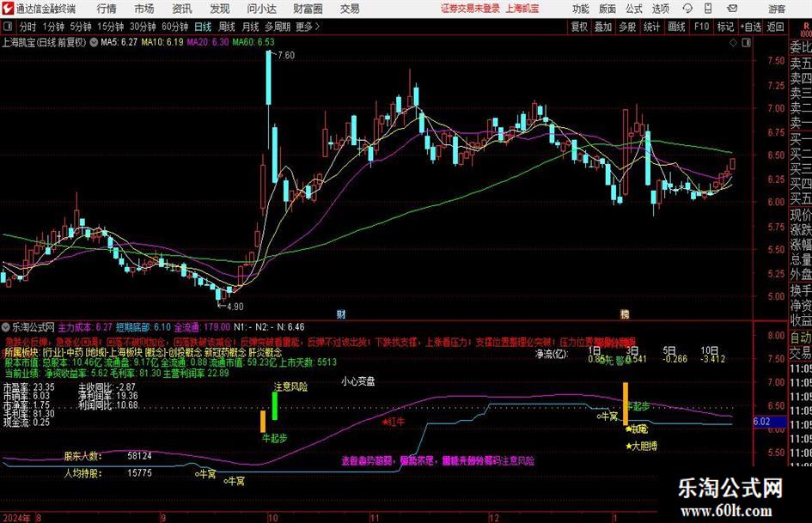Click the 主力成本: 6.27 value
This screenshot has height=523, width=812.
85,327
